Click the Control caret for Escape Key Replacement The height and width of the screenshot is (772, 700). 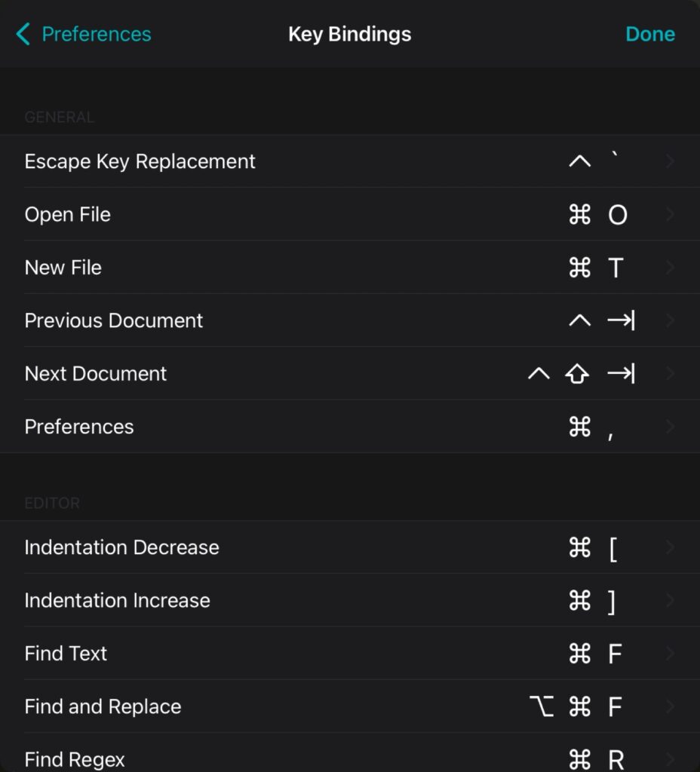[x=580, y=161]
